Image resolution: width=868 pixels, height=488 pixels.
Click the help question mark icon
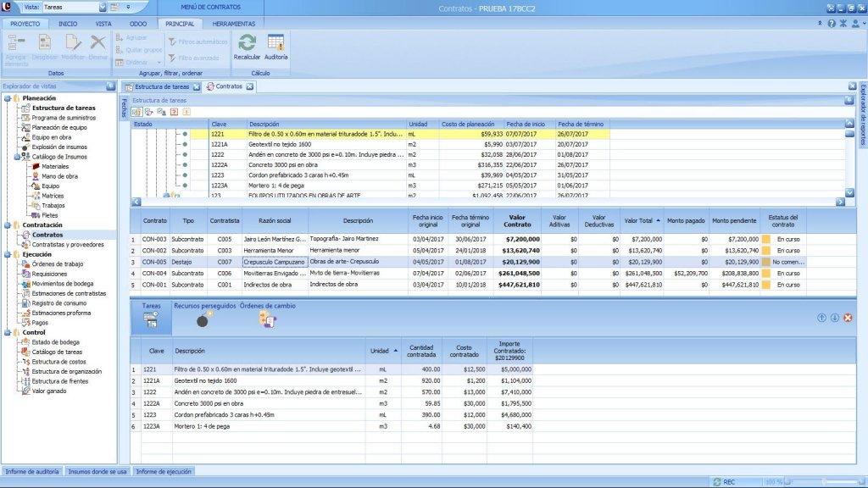click(831, 24)
